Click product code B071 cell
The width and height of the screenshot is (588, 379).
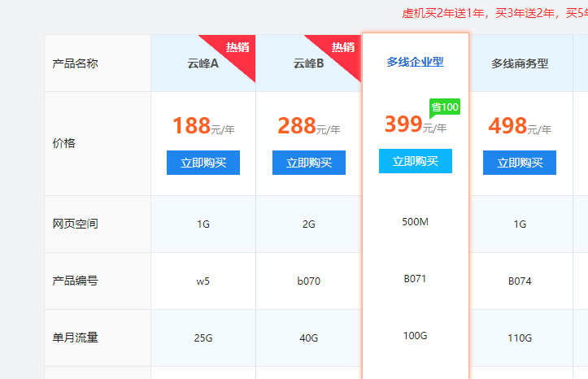tap(415, 278)
